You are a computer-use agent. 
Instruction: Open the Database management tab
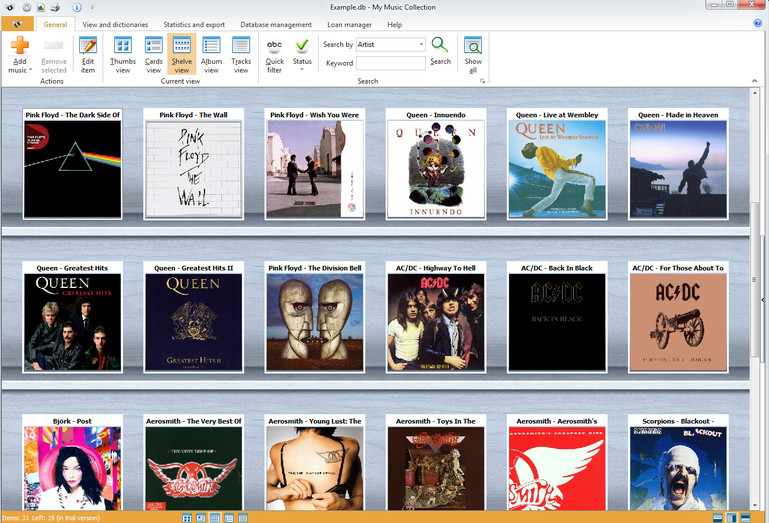[276, 24]
